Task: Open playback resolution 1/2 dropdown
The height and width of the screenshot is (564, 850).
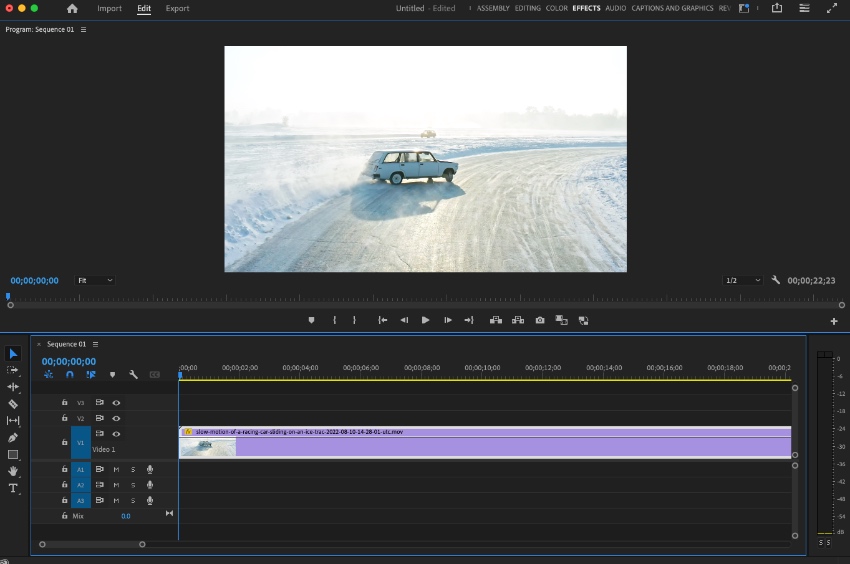Action: click(743, 281)
